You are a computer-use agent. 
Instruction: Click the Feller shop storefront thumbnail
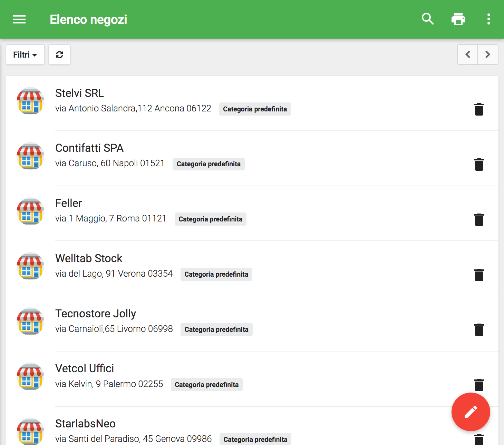point(30,211)
